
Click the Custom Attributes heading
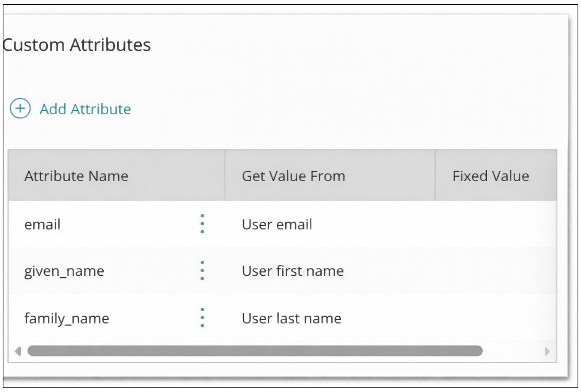[77, 45]
